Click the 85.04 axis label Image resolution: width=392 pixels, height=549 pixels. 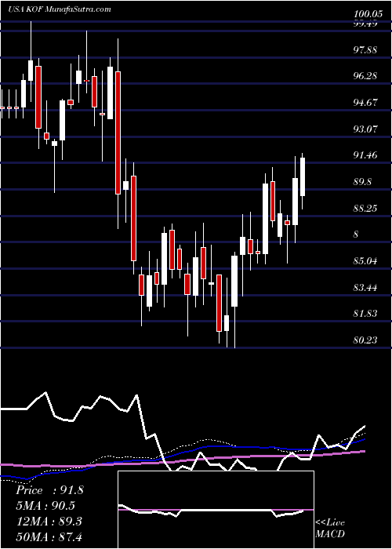365,261
